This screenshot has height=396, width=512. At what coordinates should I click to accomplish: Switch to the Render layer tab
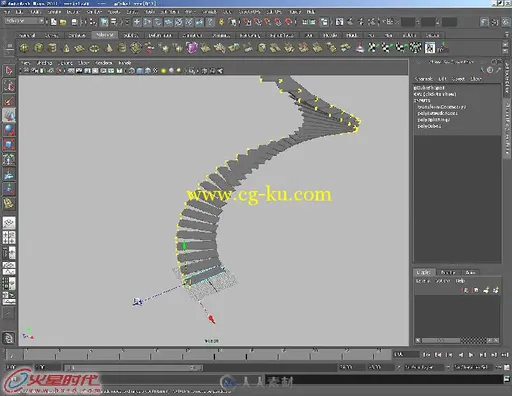[448, 273]
